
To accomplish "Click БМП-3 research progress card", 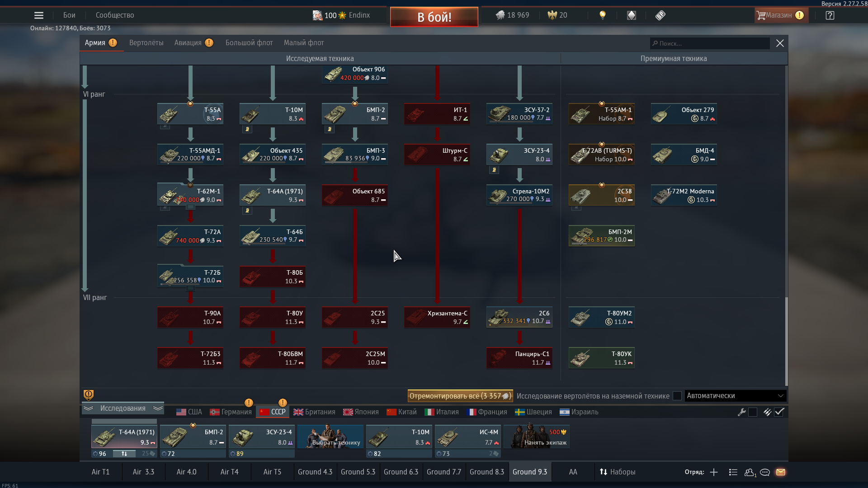I will coord(355,155).
